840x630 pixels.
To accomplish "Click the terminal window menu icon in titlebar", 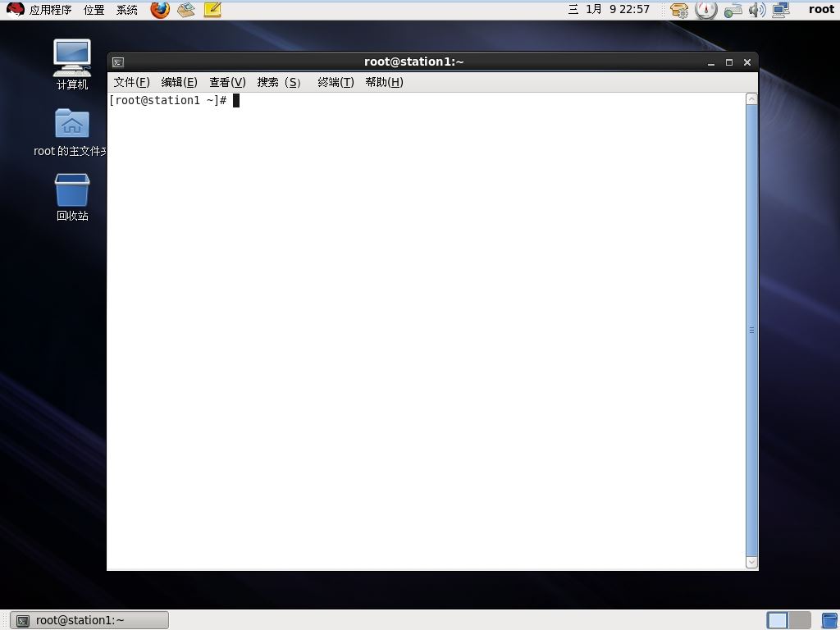I will point(118,62).
